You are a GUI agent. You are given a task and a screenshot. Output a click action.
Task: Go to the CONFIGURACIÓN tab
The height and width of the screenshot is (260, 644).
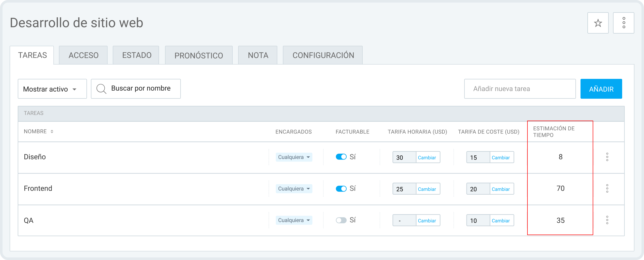(x=323, y=55)
